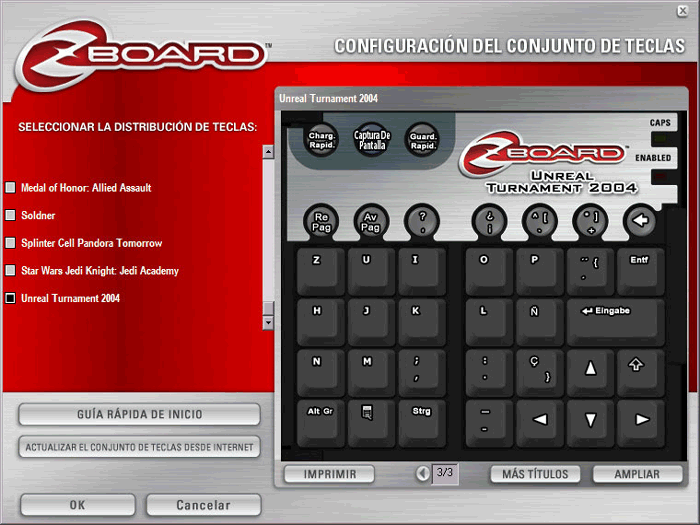Click the 3/3 page indicator
700x525 pixels.
point(445,473)
